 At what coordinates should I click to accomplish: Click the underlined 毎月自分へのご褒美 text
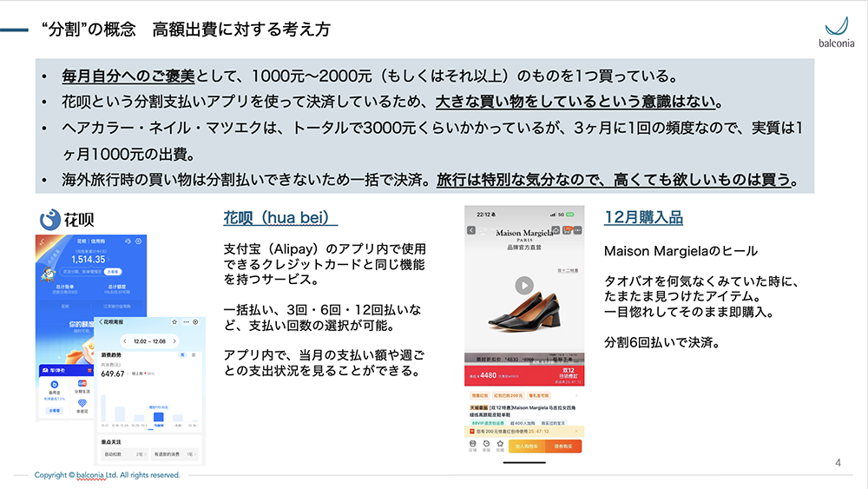[128, 76]
